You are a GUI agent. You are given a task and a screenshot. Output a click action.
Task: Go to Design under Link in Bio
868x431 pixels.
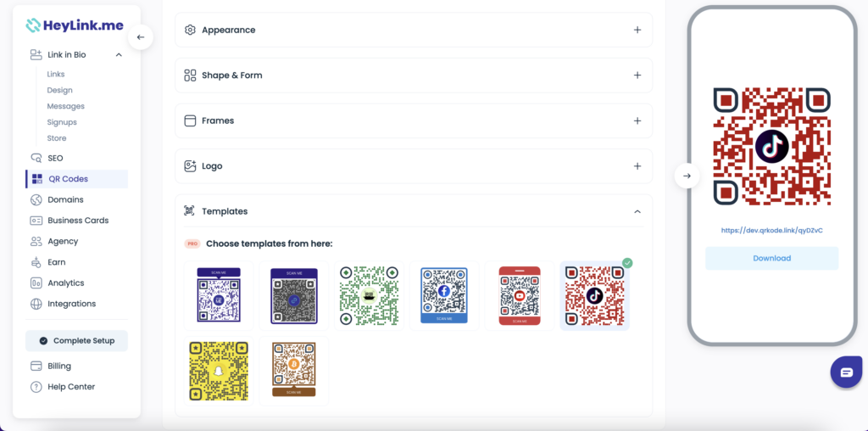point(60,90)
